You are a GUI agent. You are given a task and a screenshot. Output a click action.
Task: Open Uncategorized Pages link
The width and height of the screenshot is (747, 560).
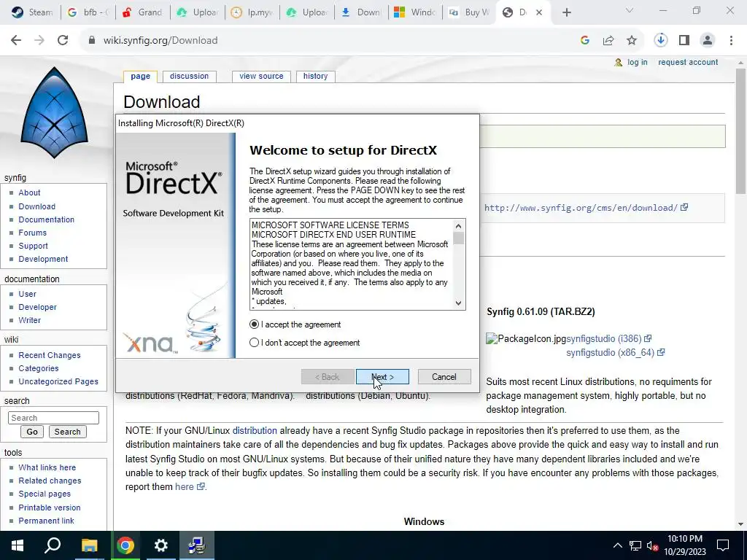click(58, 381)
